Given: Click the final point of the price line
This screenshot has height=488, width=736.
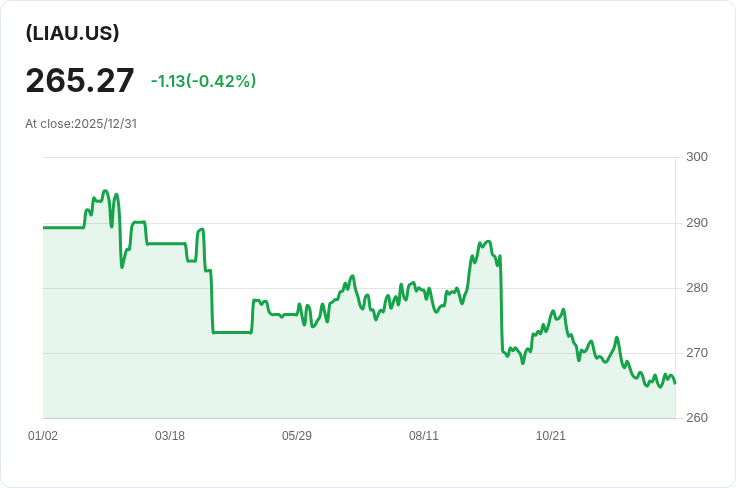Looking at the screenshot, I should click(675, 383).
